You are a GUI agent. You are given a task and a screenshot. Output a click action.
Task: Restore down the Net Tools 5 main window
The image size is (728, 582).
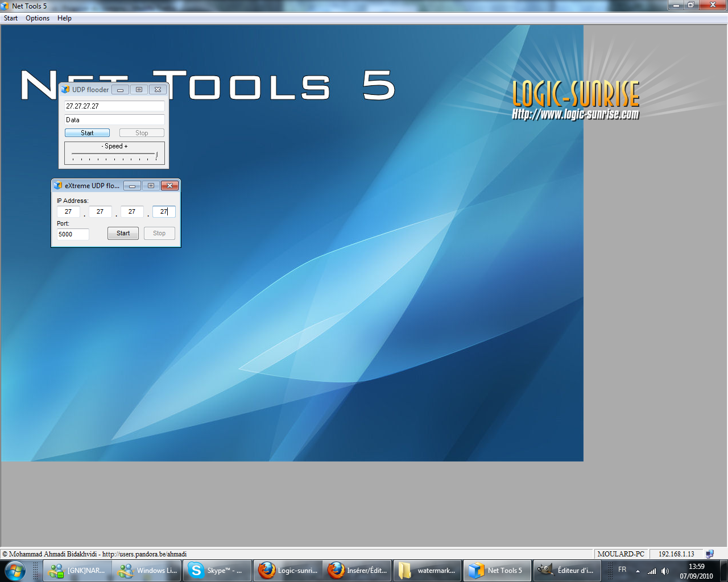point(691,5)
